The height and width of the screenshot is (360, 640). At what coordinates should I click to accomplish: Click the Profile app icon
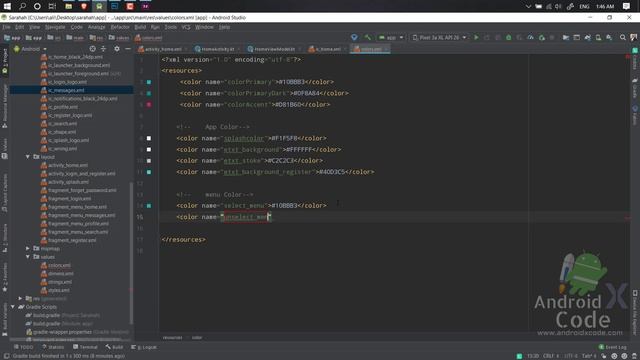pyautogui.click(x=530, y=38)
